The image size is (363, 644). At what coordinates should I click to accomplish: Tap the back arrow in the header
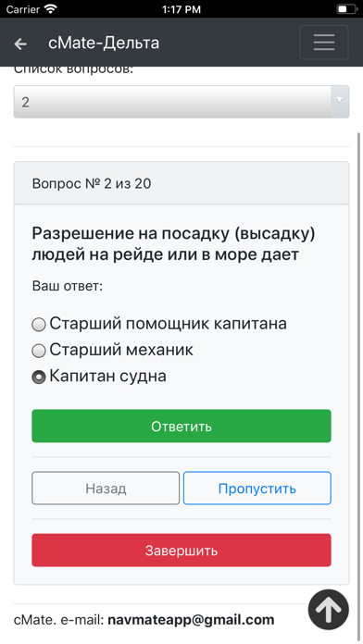point(20,43)
